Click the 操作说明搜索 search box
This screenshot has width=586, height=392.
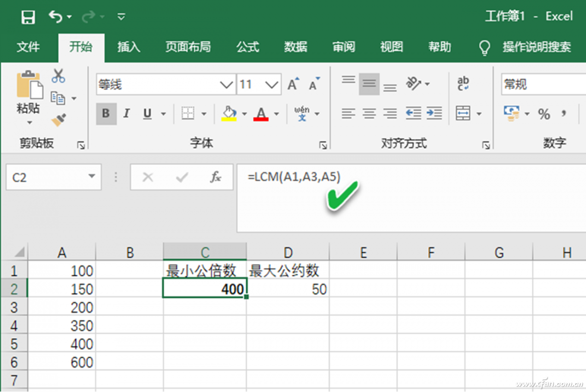pyautogui.click(x=537, y=47)
